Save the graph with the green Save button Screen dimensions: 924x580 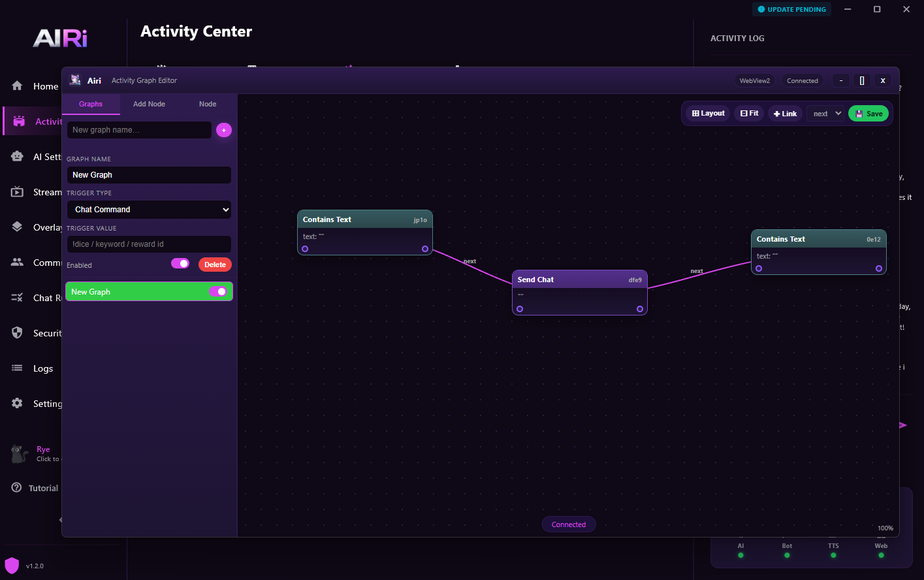tap(868, 113)
